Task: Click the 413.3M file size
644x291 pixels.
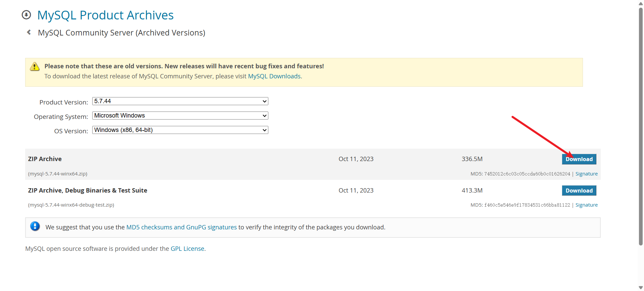Action: (472, 191)
